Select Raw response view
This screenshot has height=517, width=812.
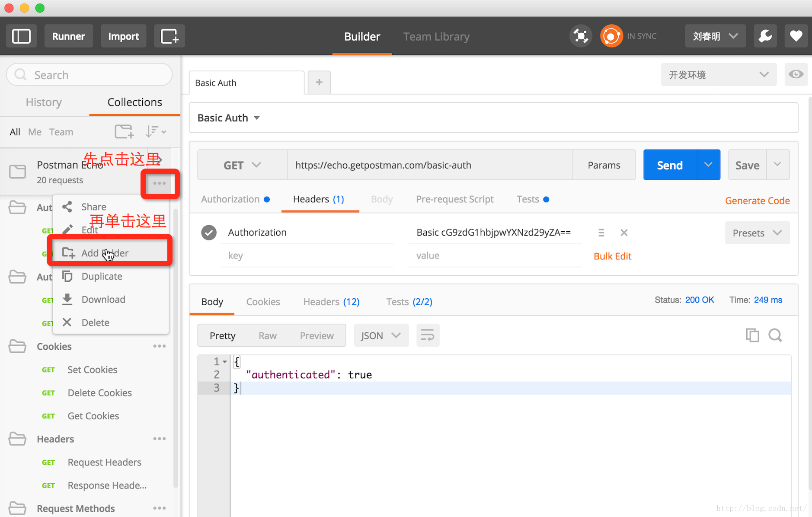click(x=268, y=335)
